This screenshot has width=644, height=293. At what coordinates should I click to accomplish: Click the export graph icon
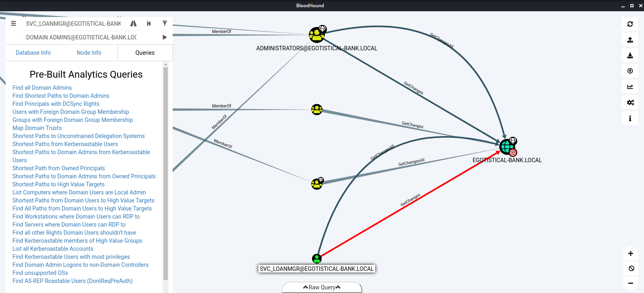tap(630, 40)
